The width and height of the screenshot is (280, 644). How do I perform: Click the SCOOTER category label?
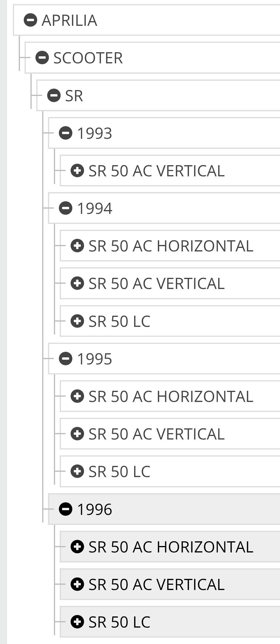coord(88,58)
